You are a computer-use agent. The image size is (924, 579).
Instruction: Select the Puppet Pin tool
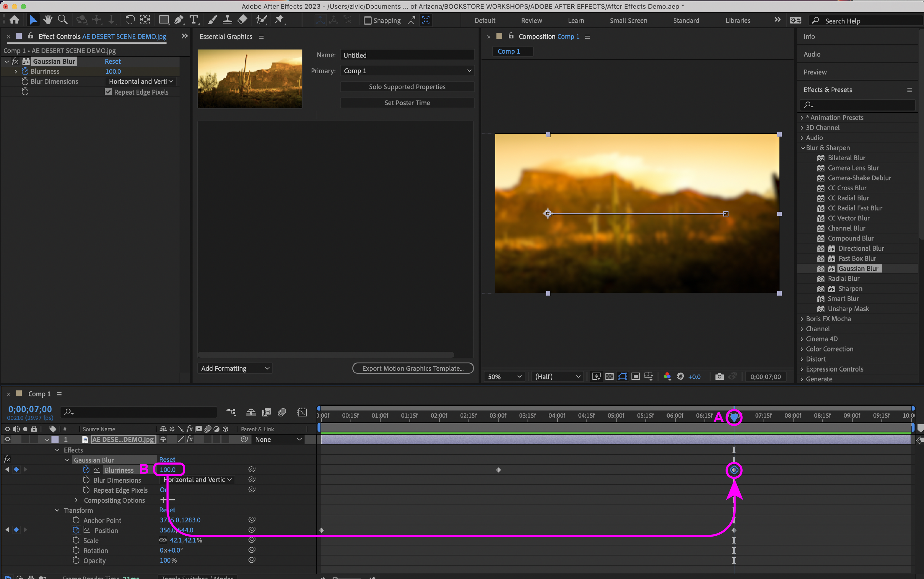coord(279,20)
